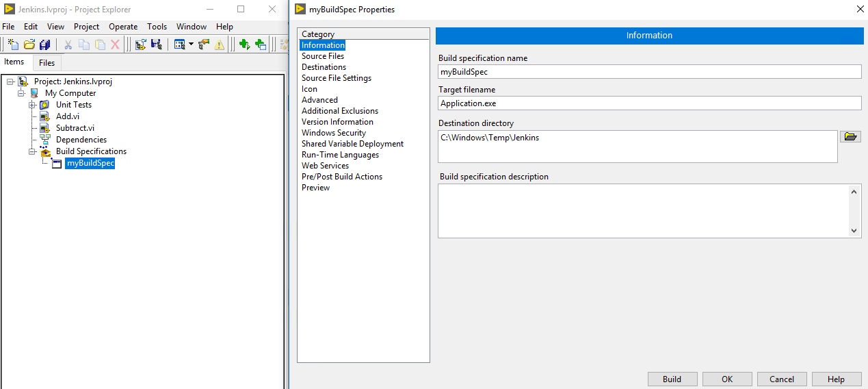This screenshot has height=389, width=868.
Task: Click the Add.vi file icon
Action: 44,116
